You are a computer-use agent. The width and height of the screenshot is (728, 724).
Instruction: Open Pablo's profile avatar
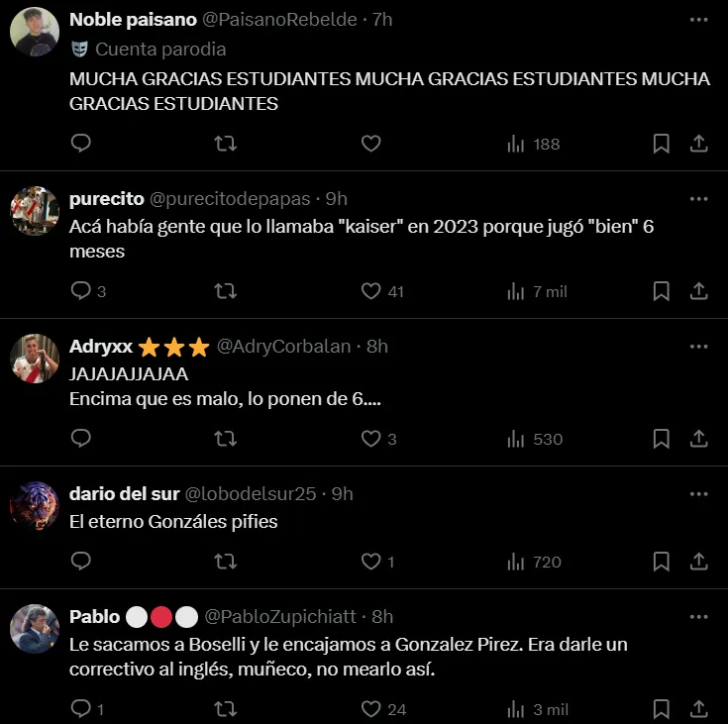tap(35, 628)
